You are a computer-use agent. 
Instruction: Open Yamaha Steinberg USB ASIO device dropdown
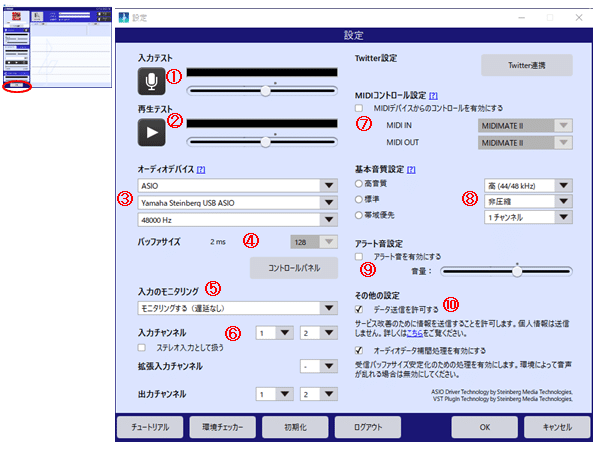238,203
